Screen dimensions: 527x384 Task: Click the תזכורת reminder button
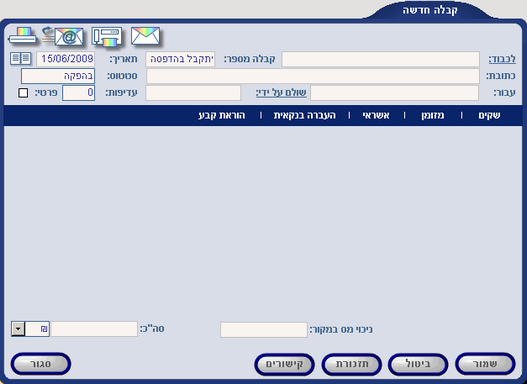[x=352, y=364]
